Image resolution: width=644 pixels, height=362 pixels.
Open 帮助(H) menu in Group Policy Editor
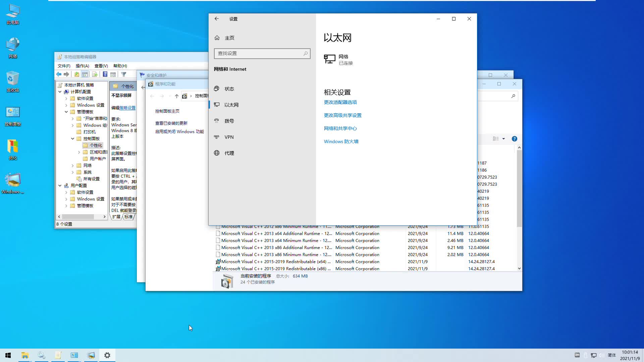point(120,66)
